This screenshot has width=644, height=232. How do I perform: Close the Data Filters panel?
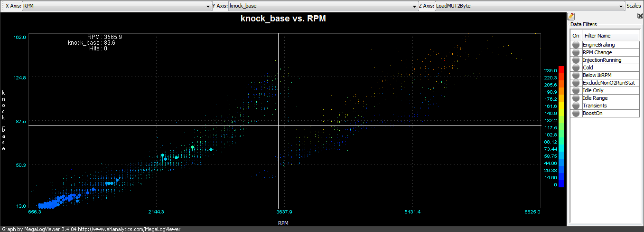point(640,16)
